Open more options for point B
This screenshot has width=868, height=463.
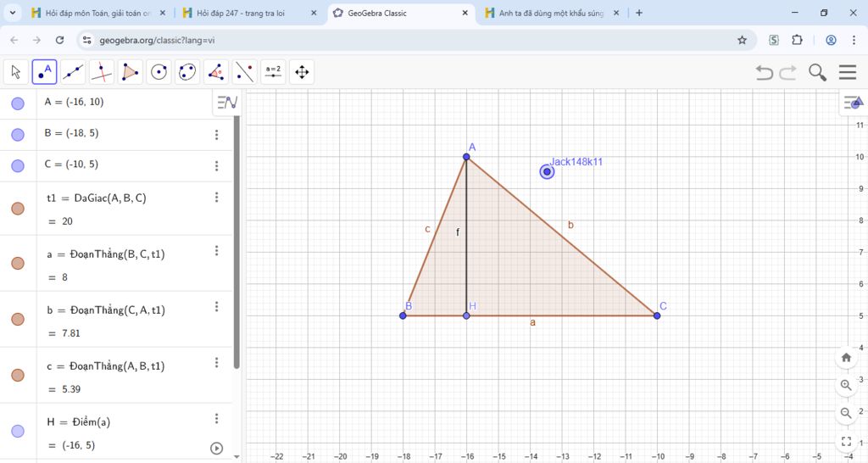(x=217, y=135)
